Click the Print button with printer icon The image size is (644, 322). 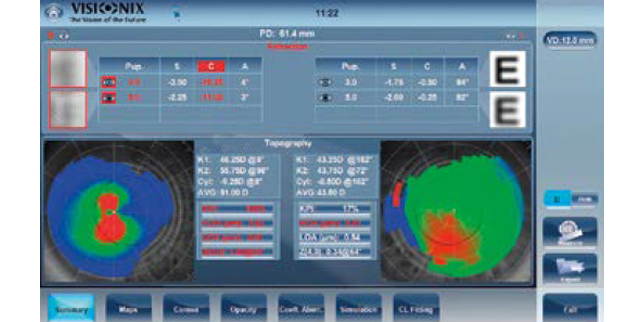tap(570, 233)
